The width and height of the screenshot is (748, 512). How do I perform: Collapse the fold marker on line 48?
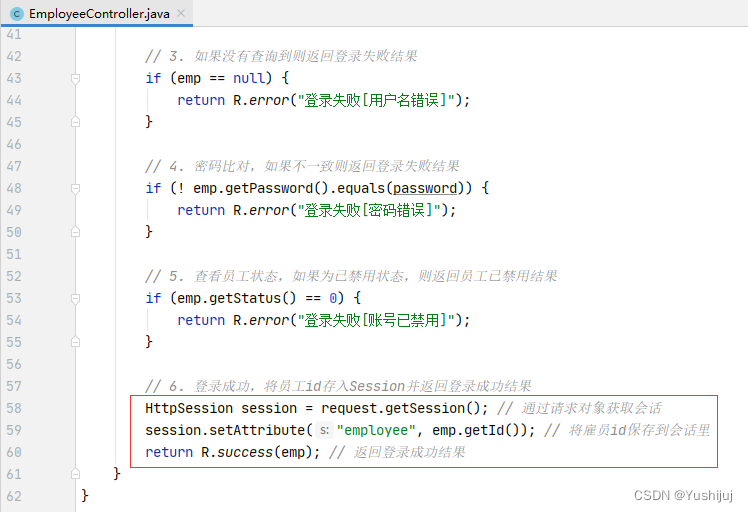[x=75, y=188]
